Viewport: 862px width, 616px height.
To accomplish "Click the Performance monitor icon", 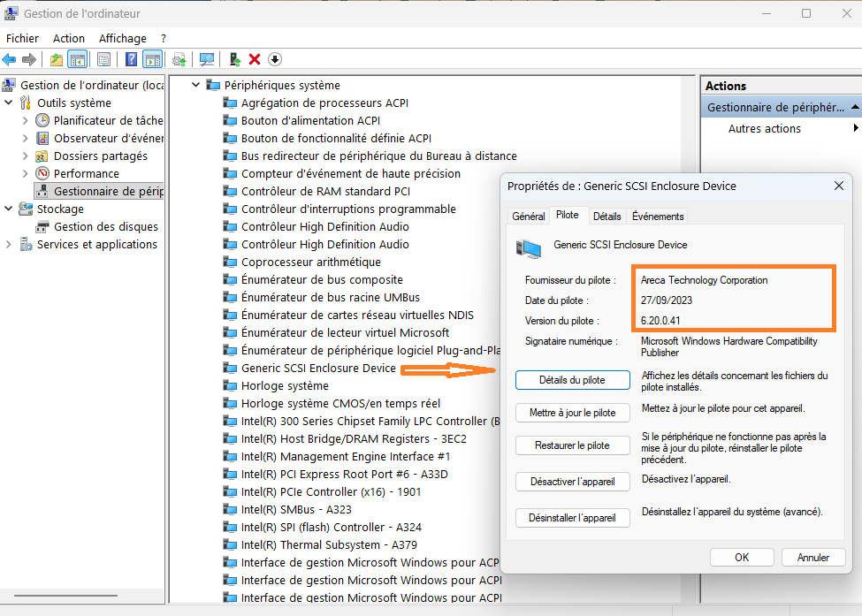I will tap(42, 173).
